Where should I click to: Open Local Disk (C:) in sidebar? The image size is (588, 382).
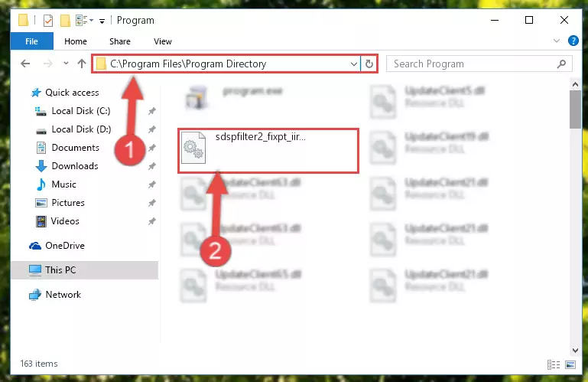coord(81,111)
